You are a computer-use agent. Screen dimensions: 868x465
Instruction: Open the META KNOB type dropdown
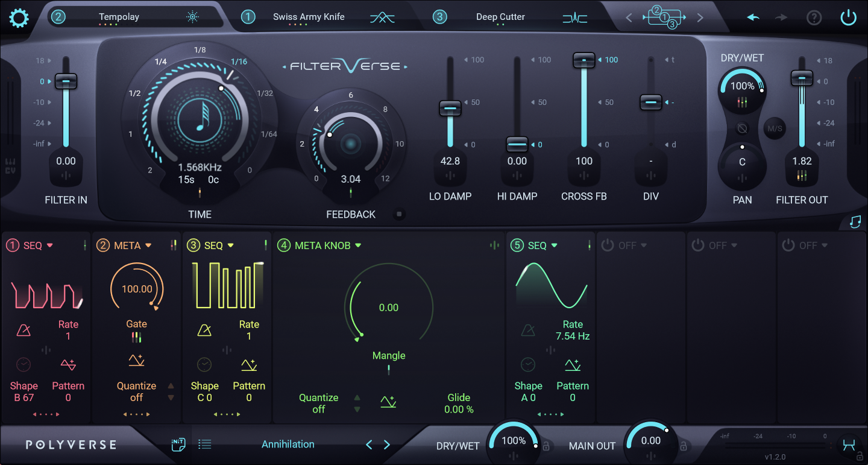[x=358, y=245]
